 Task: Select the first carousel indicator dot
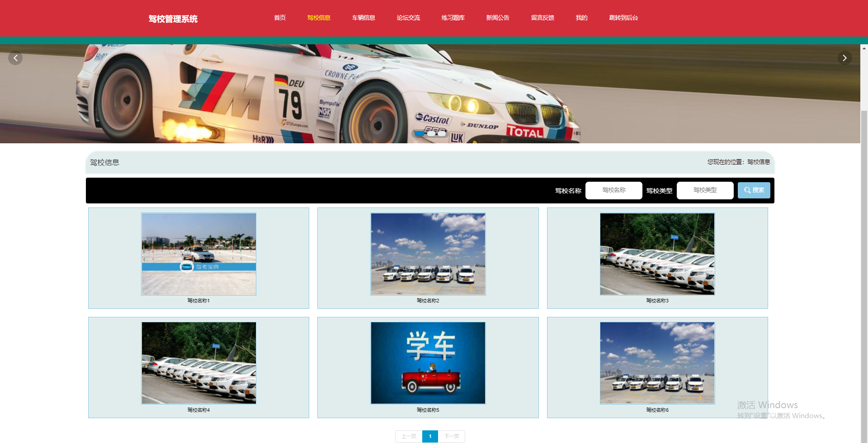pos(420,133)
